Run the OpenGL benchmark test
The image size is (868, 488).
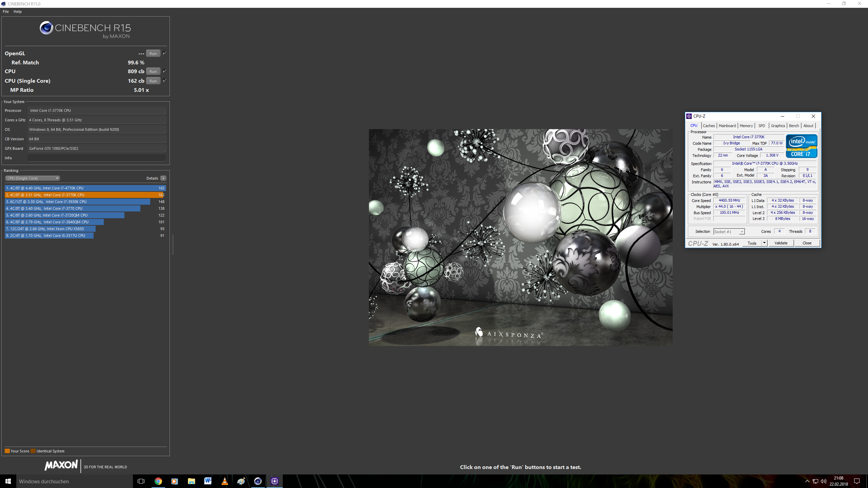tap(153, 53)
